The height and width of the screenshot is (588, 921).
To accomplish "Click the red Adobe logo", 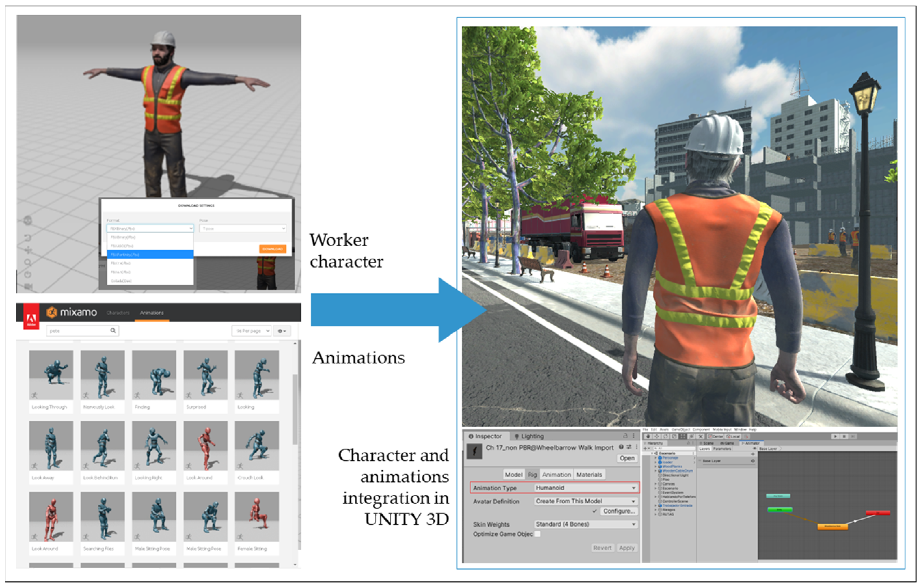I will (x=31, y=317).
